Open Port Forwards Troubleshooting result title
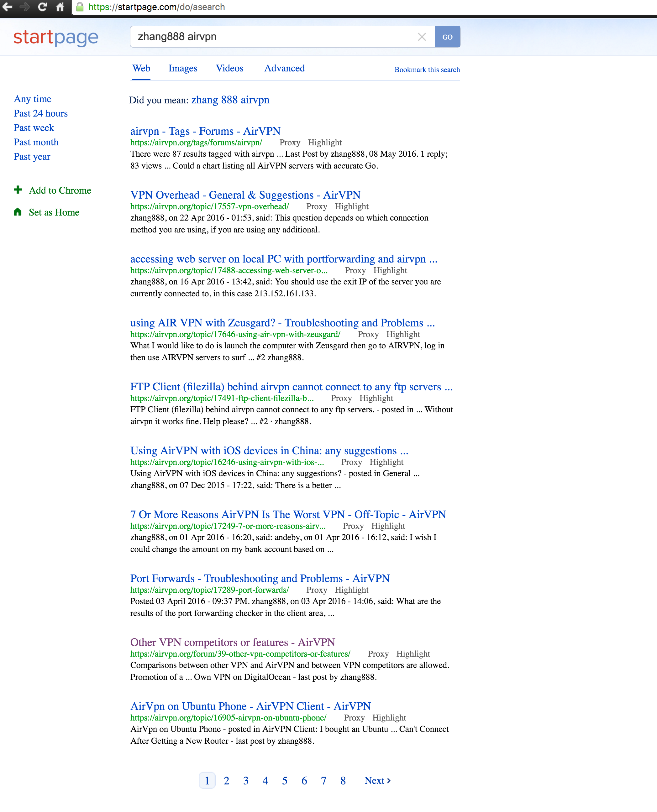 click(x=260, y=578)
